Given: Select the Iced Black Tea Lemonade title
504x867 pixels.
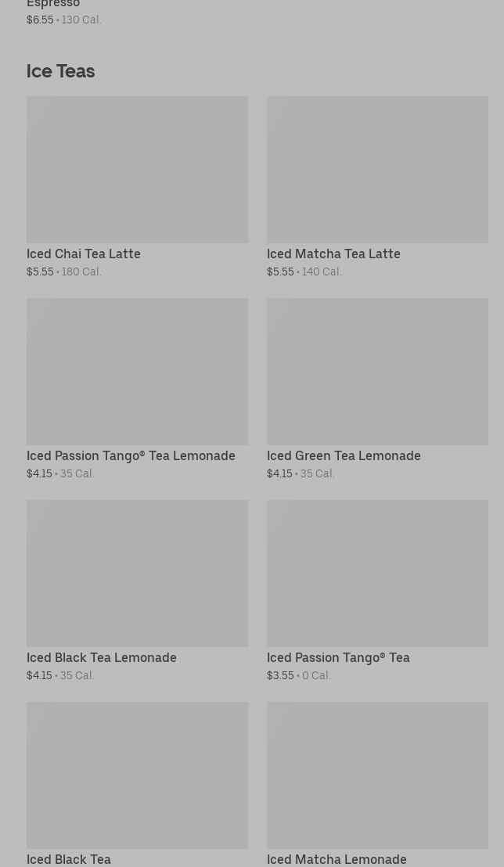Looking at the screenshot, I should point(102,657).
